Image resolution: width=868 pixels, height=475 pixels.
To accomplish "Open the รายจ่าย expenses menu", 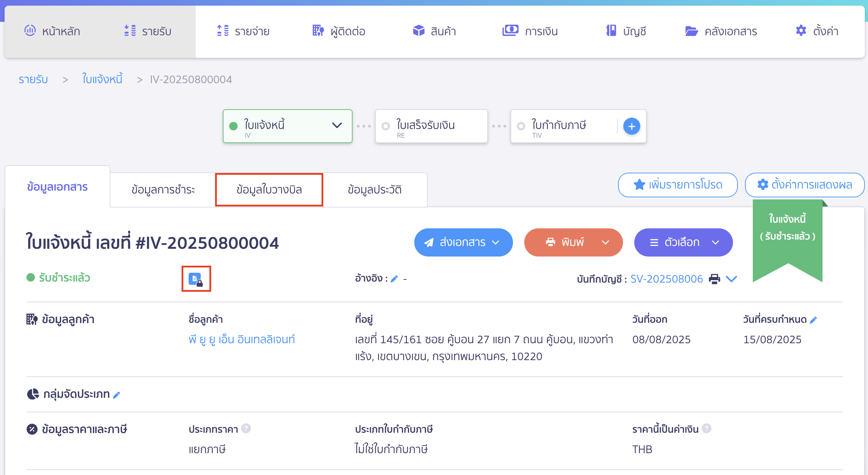I will click(243, 31).
